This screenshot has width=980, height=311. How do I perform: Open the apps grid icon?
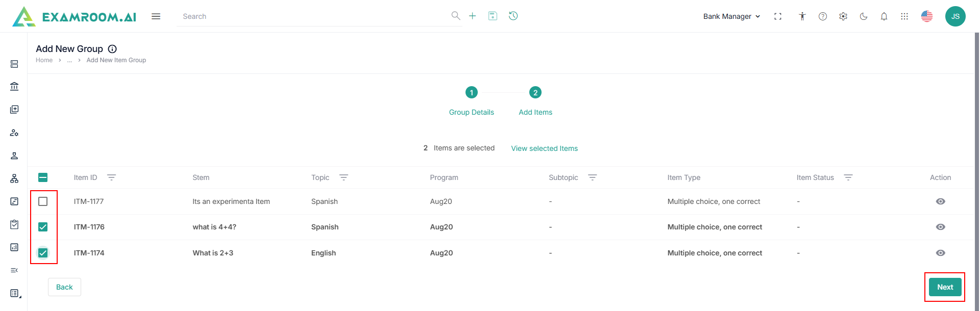tap(904, 16)
